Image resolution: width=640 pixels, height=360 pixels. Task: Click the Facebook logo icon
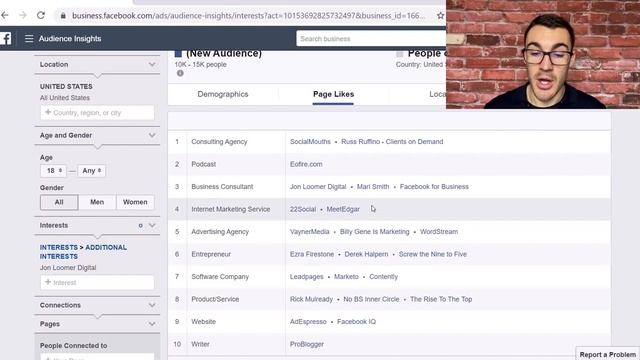(5, 39)
